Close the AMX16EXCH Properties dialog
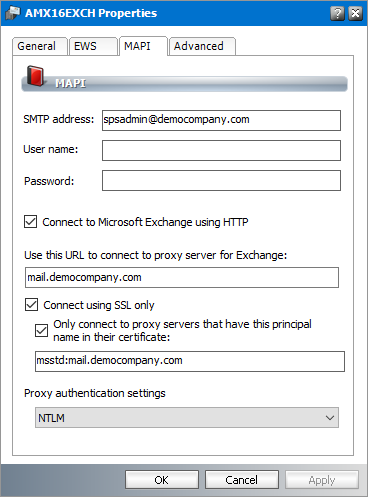 point(355,13)
